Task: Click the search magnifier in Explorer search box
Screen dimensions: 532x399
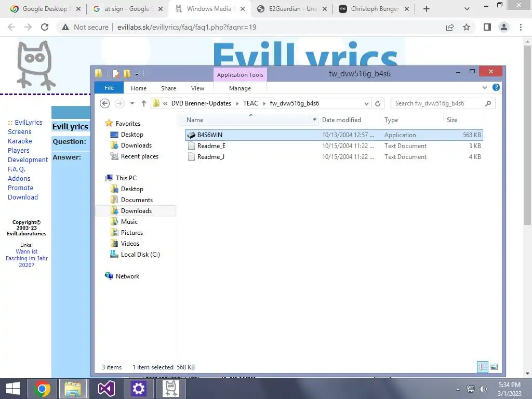Action: coord(488,103)
